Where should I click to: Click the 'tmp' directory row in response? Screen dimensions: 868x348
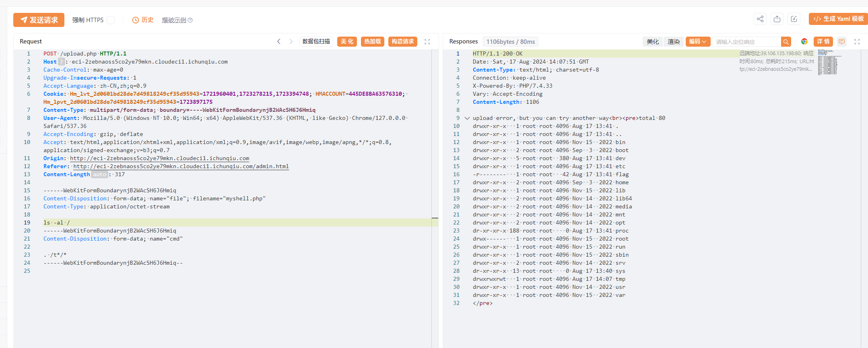pyautogui.click(x=549, y=279)
